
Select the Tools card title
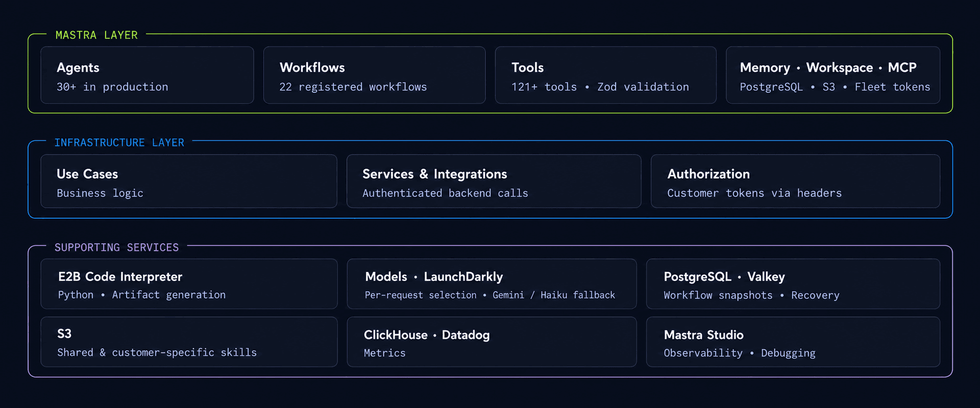528,67
